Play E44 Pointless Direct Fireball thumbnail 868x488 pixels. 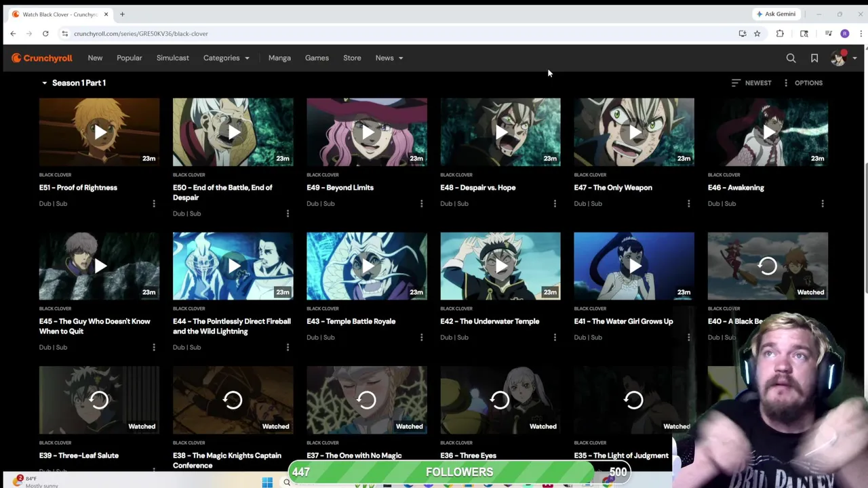[x=233, y=266]
